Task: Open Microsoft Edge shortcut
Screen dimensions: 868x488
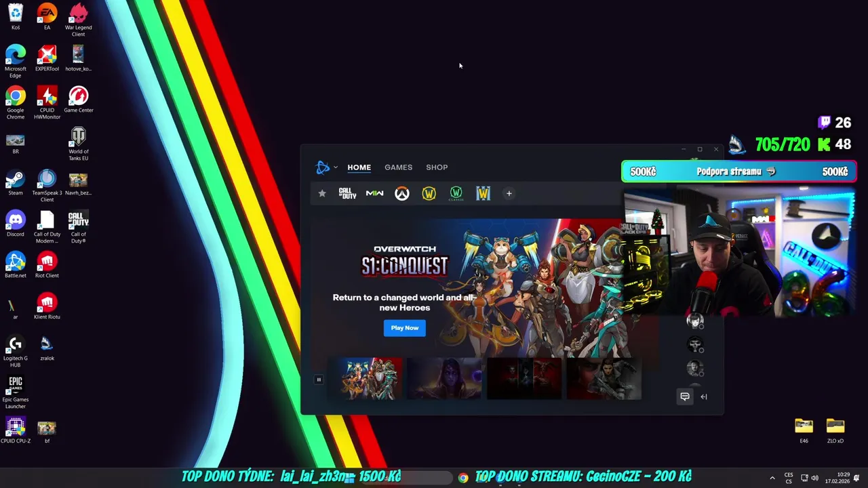Action: coord(16,61)
